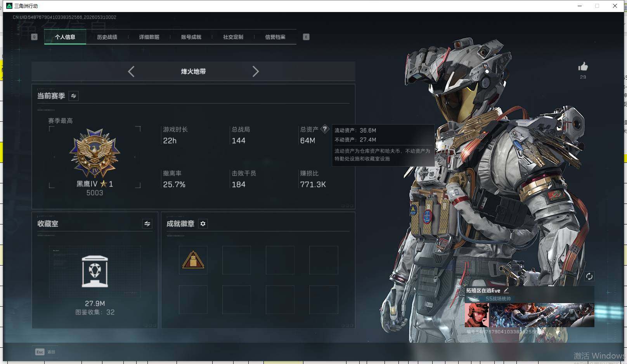Switch to previous mode before 烽火地带
627x364 pixels.
131,71
